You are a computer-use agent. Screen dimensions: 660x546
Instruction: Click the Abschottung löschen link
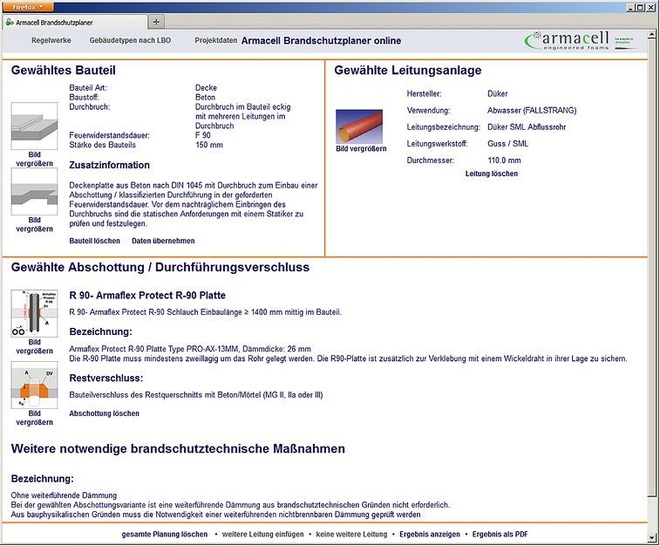coord(104,413)
